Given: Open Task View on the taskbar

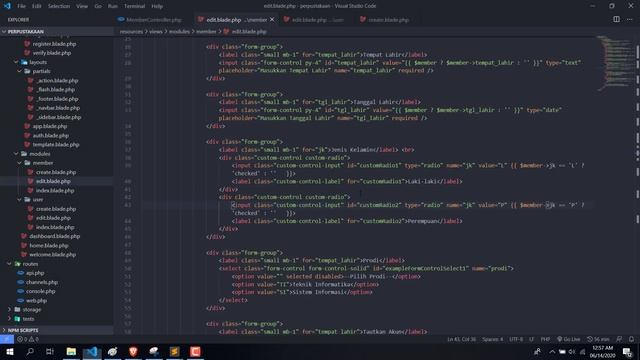Looking at the screenshot, I should (50, 351).
